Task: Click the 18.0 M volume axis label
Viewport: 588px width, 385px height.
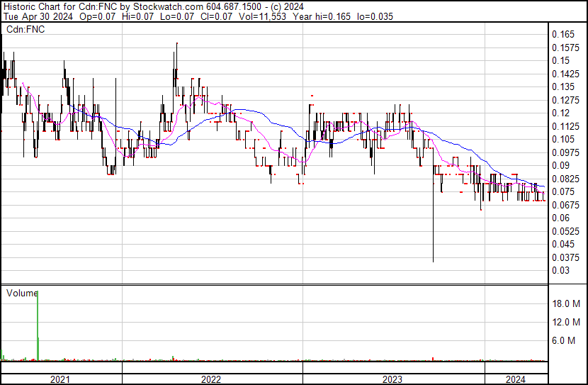Action: point(567,303)
